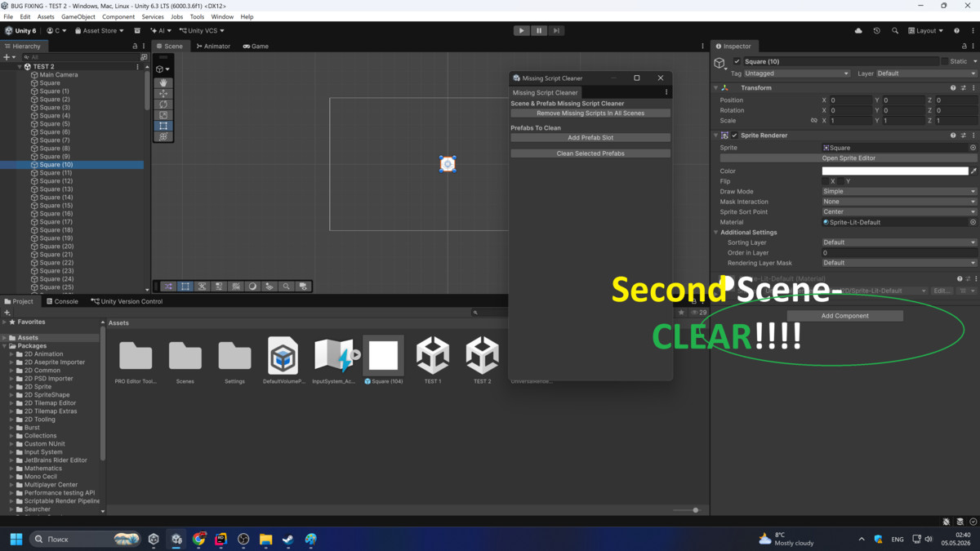Open the Windows Start menu

[16, 539]
